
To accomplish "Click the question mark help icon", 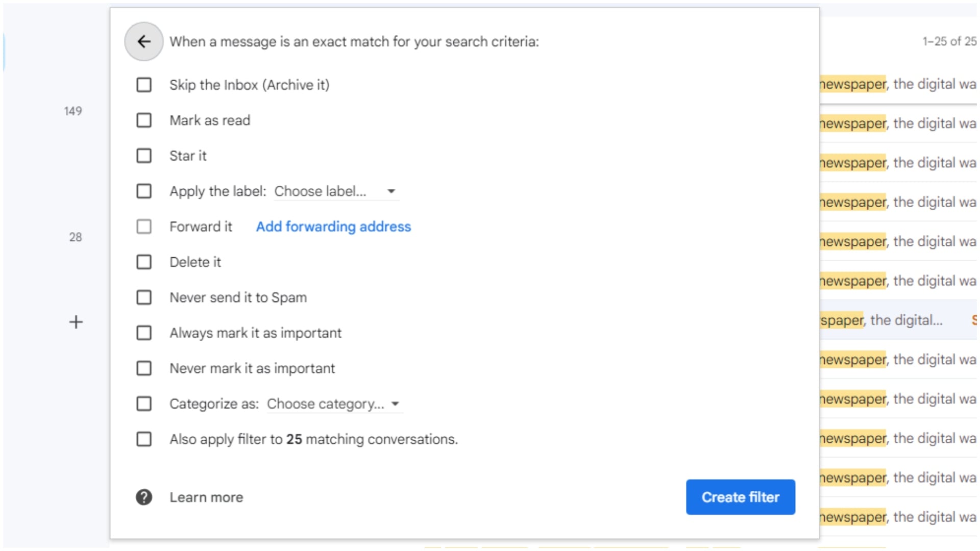I will (144, 497).
